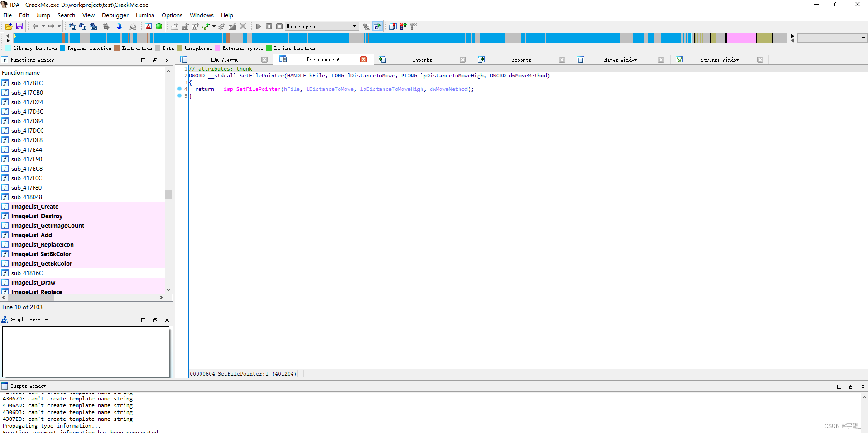
Task: Float the Functions window panel
Action: [x=155, y=60]
